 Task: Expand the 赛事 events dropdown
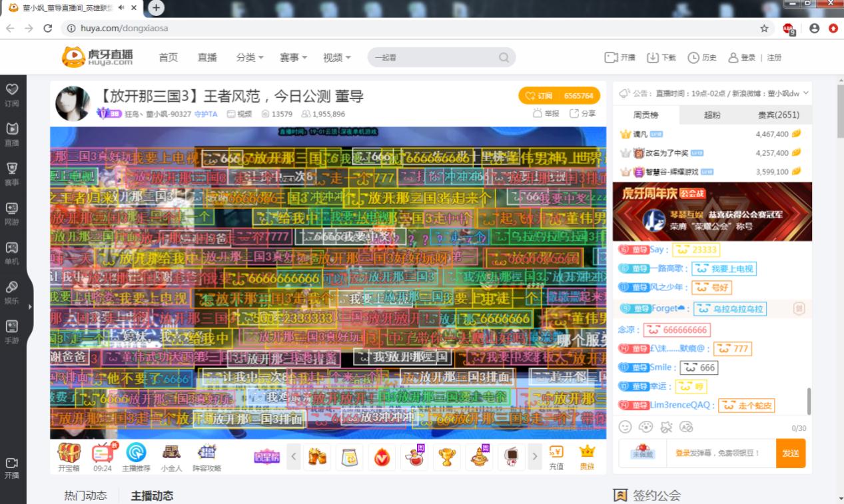coord(293,58)
